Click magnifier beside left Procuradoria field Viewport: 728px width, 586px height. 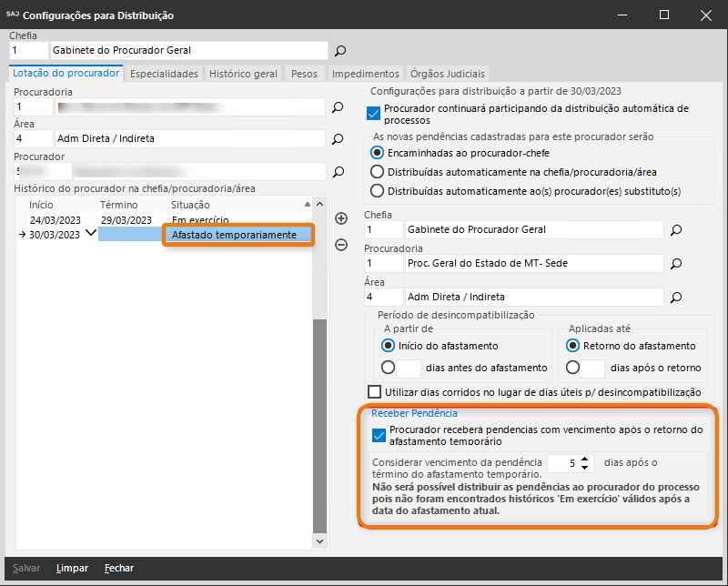[338, 108]
